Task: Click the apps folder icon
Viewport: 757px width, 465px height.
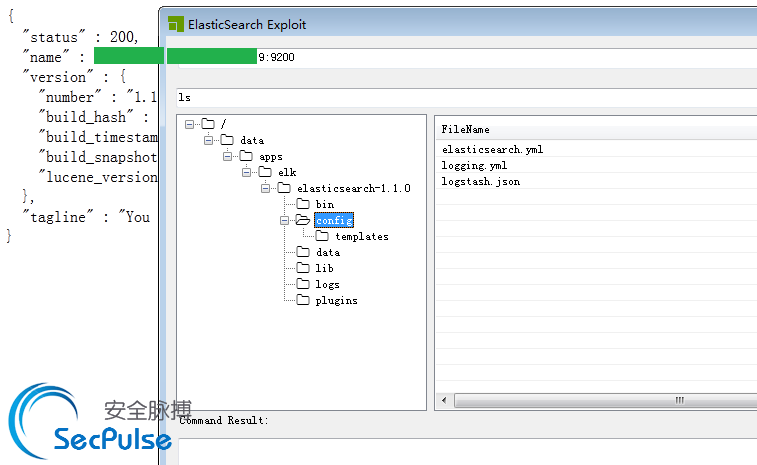Action: (x=246, y=156)
